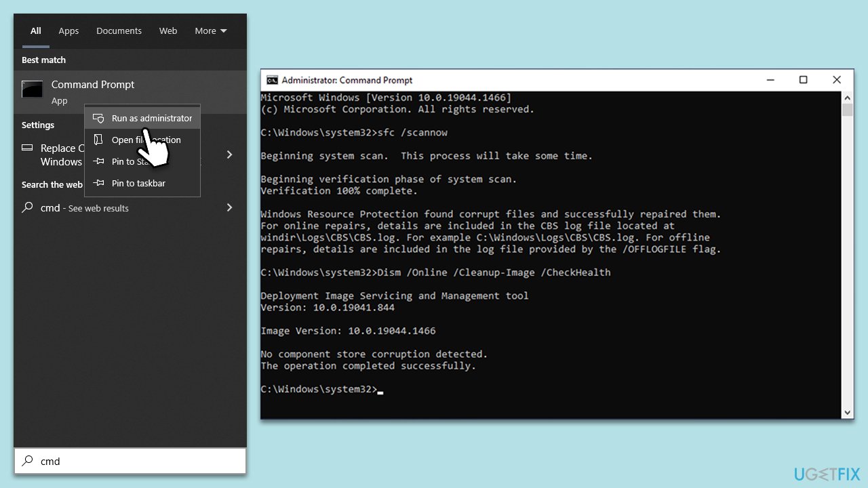
Task: Expand the cmd web results chevron
Action: (229, 207)
